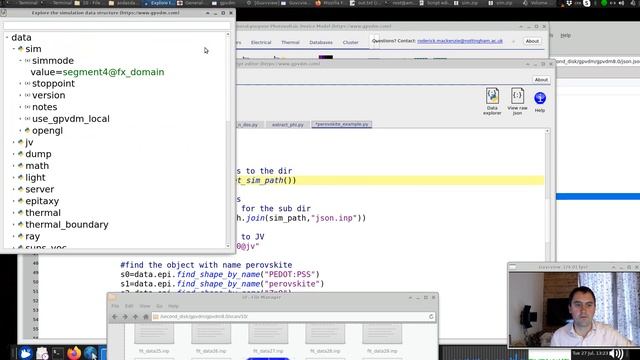Open View raw json in script editor
This screenshot has width=640, height=360.
[x=517, y=100]
